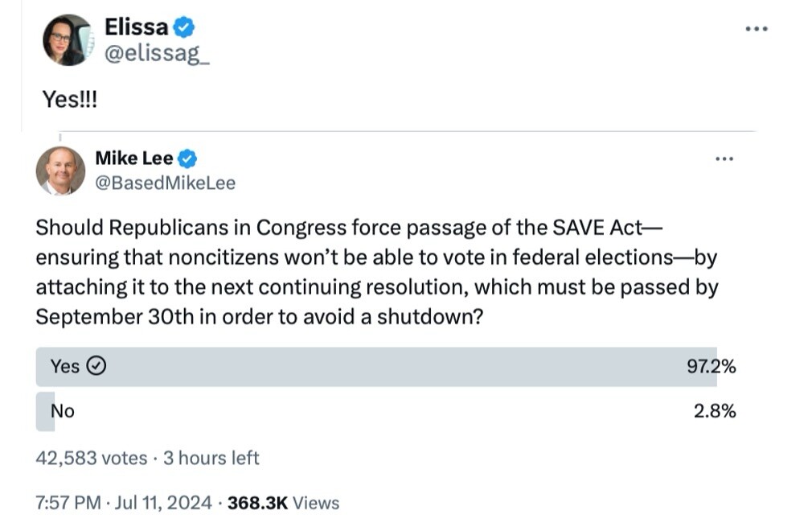Click the Mike Lee display name

pos(134,158)
